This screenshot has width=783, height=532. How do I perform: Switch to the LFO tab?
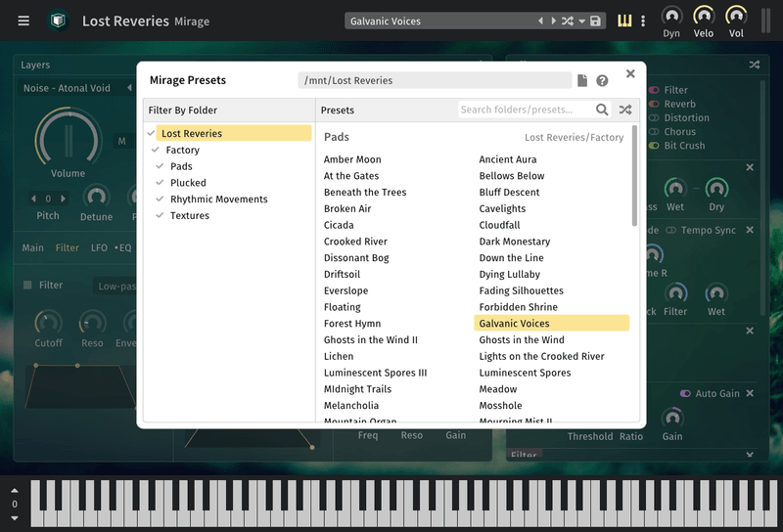(99, 248)
